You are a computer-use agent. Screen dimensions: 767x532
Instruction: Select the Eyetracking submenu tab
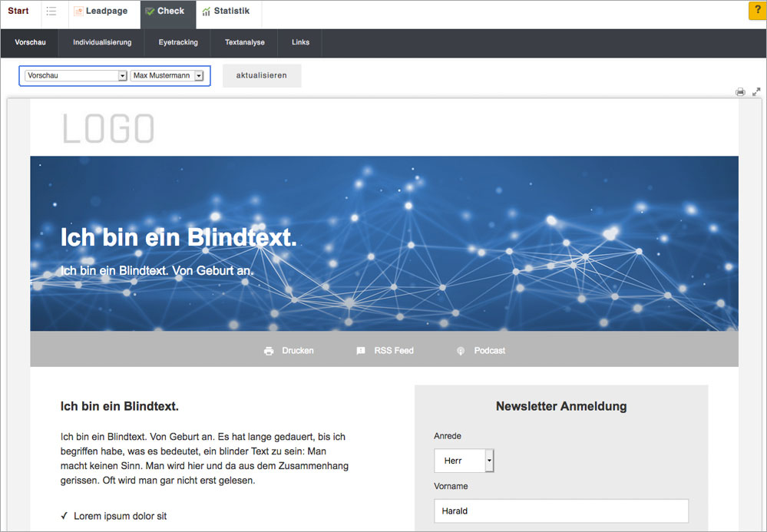pos(178,42)
